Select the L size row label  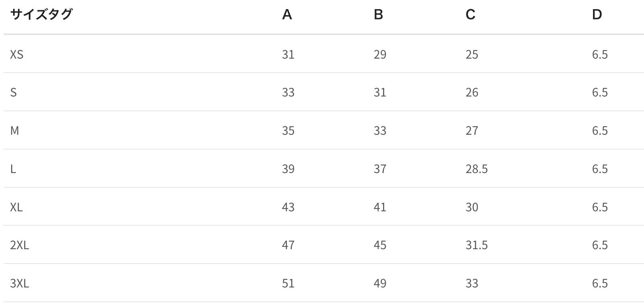pos(13,169)
